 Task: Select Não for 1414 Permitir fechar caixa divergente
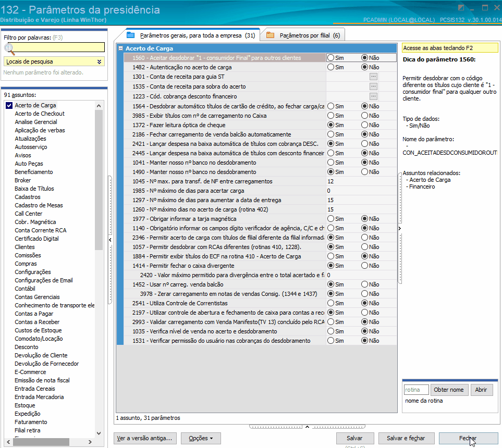click(x=364, y=266)
